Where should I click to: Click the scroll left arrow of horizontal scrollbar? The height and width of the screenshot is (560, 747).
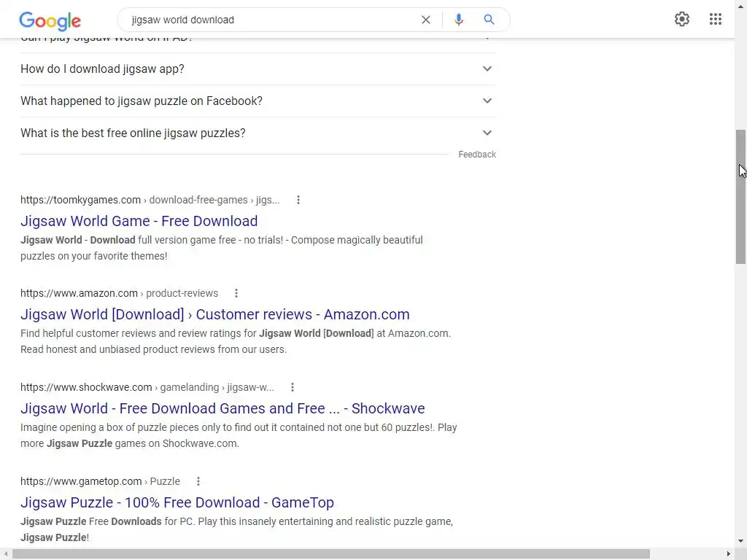(5, 554)
